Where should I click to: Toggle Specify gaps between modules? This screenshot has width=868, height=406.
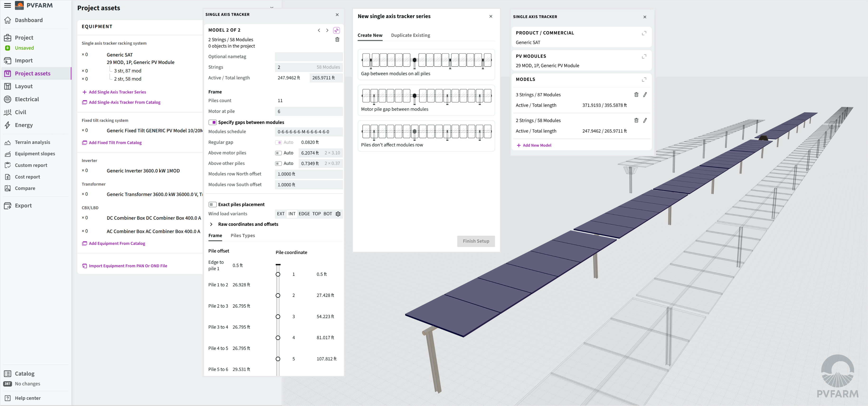(x=212, y=122)
